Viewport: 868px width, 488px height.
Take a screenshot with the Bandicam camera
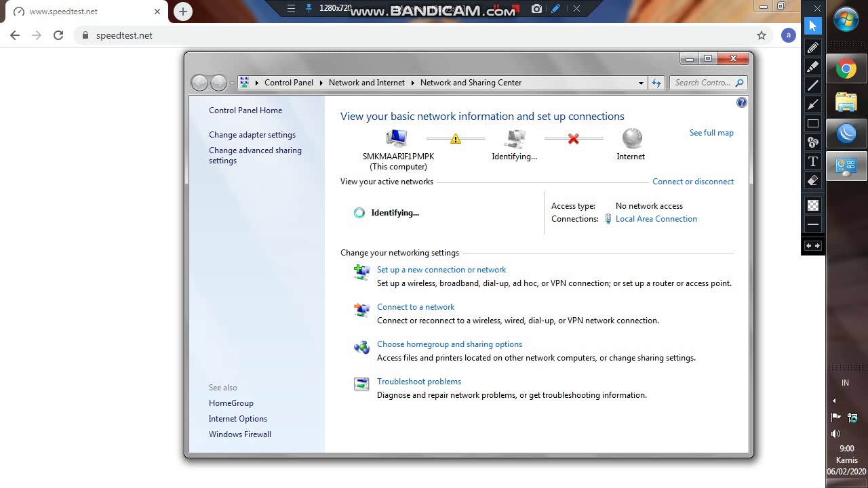click(537, 9)
